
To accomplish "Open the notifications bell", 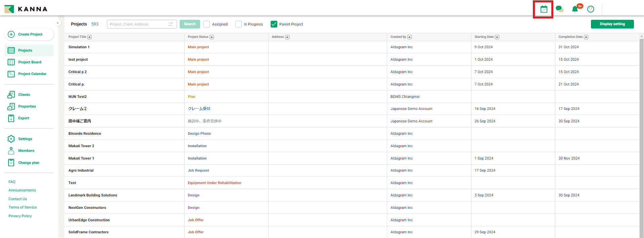I will point(575,9).
